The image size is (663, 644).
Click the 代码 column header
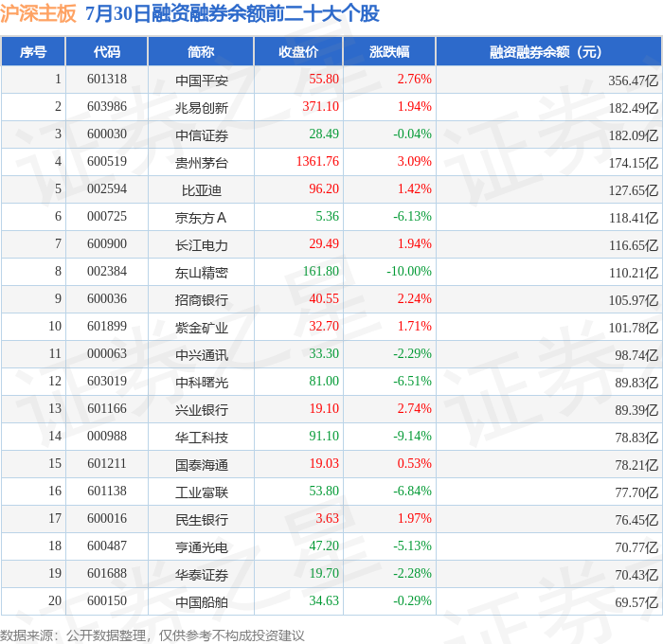coord(106,51)
